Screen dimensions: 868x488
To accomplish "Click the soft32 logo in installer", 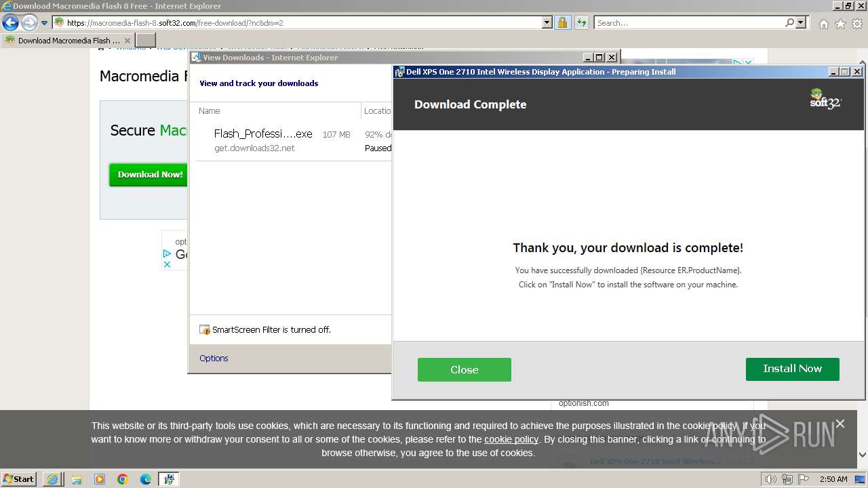I will tap(825, 99).
